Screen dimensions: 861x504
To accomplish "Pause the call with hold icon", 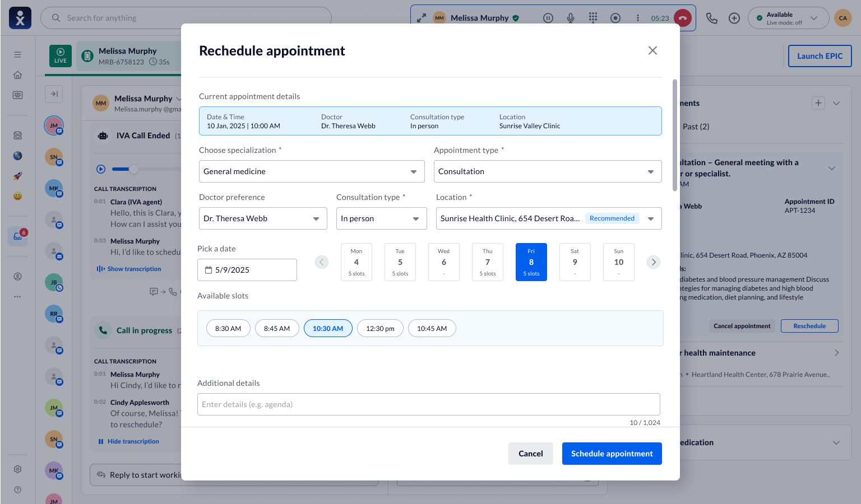I will point(548,18).
